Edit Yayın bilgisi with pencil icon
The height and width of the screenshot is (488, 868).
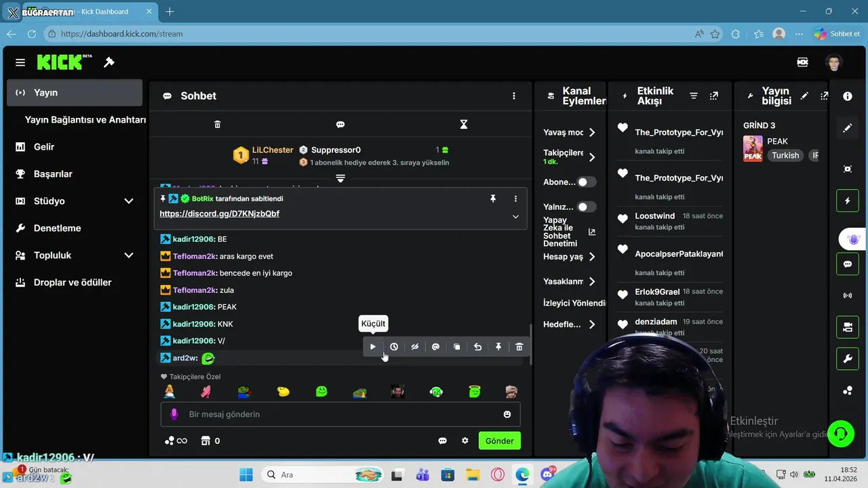pyautogui.click(x=804, y=96)
